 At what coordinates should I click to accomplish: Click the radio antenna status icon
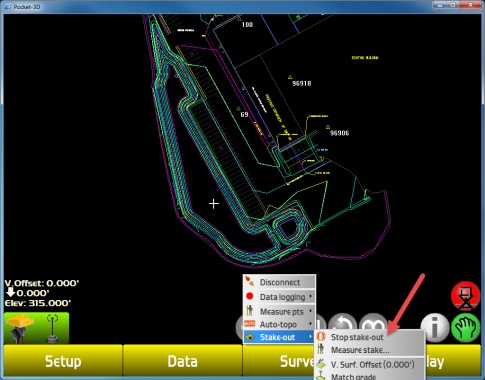click(x=52, y=328)
